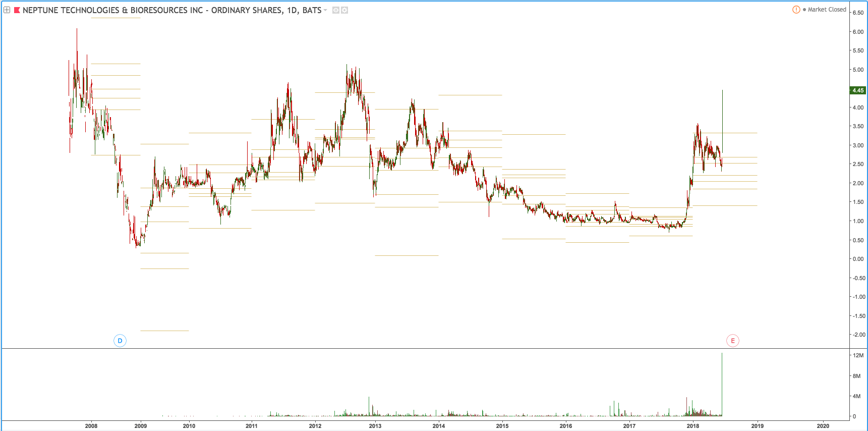This screenshot has height=431, width=868.
Task: Open the symbol title dropdown arrow
Action: [x=325, y=10]
